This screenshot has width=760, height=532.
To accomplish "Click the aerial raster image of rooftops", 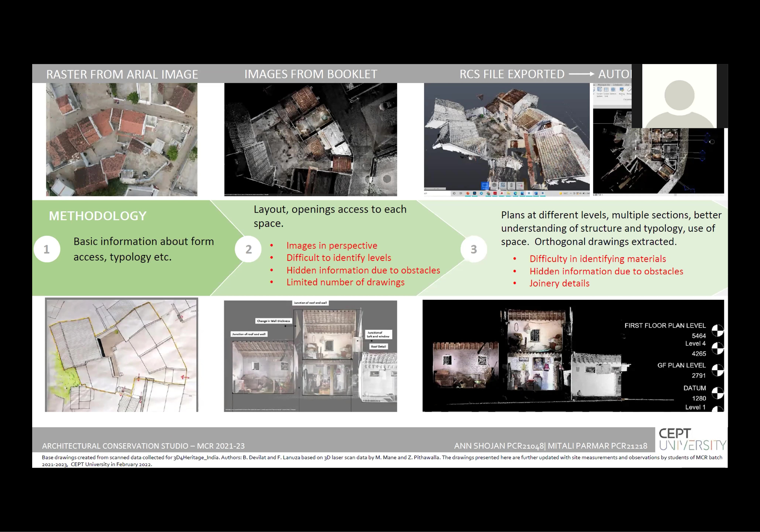I will (122, 139).
